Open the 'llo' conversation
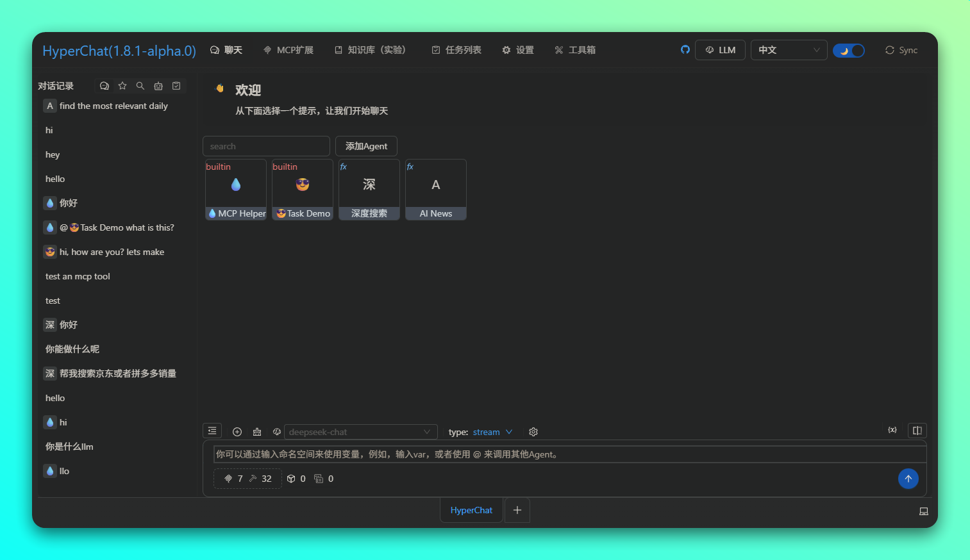This screenshot has width=970, height=560. (115, 471)
